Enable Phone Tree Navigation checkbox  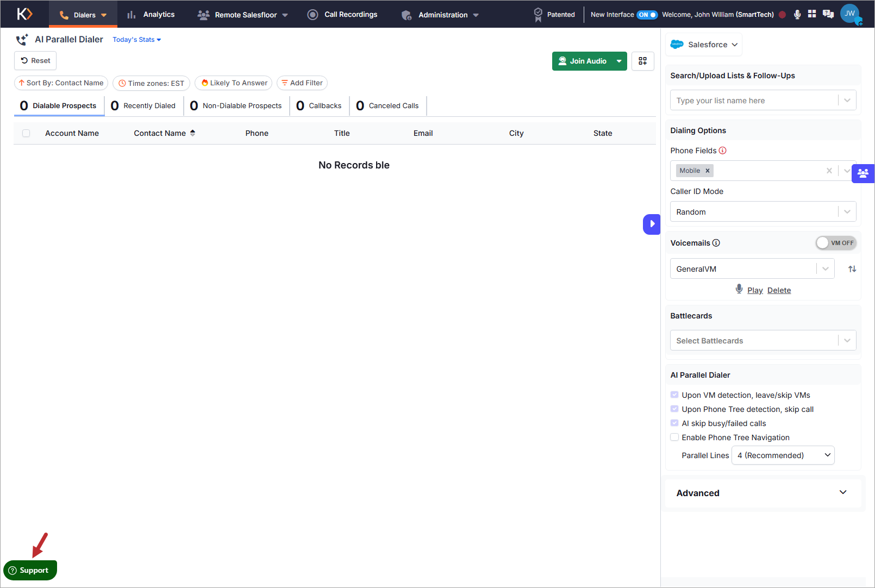tap(674, 437)
